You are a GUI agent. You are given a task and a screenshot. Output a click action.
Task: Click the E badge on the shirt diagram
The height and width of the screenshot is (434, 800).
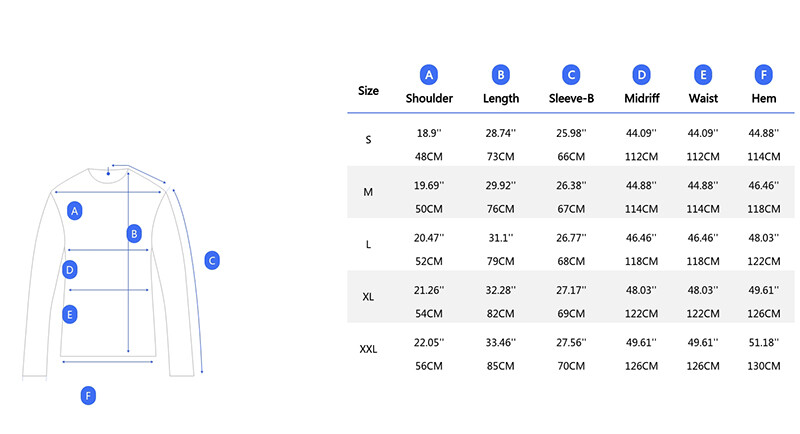coord(70,314)
